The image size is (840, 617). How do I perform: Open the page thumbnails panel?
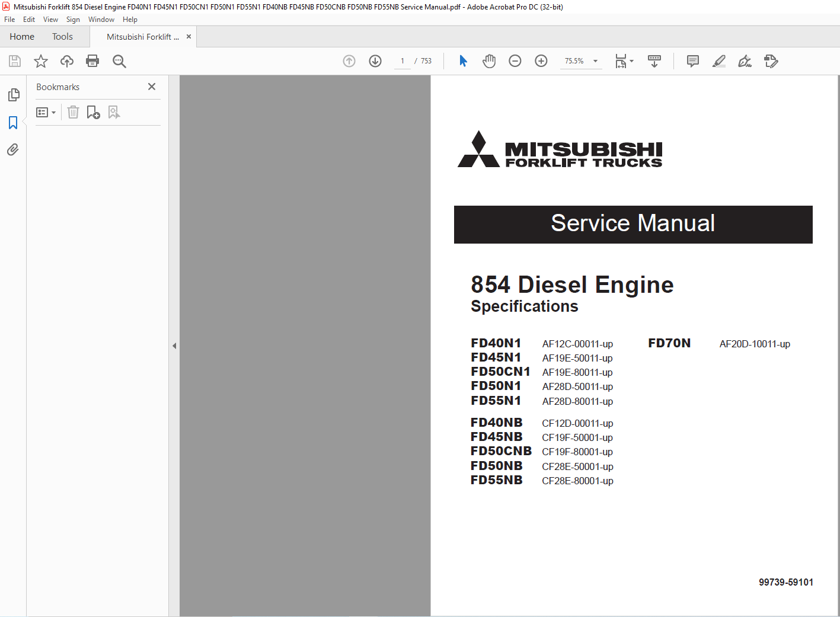click(14, 95)
